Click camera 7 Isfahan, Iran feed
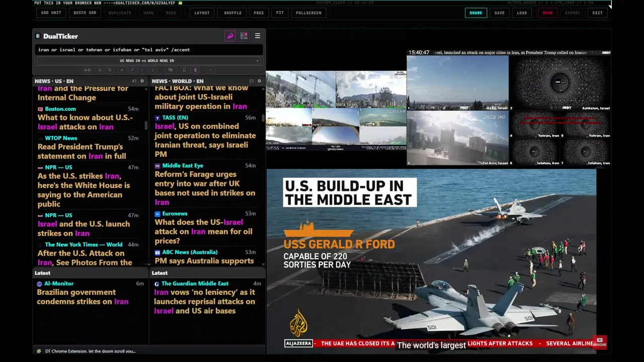644x362 pixels. pos(586,152)
